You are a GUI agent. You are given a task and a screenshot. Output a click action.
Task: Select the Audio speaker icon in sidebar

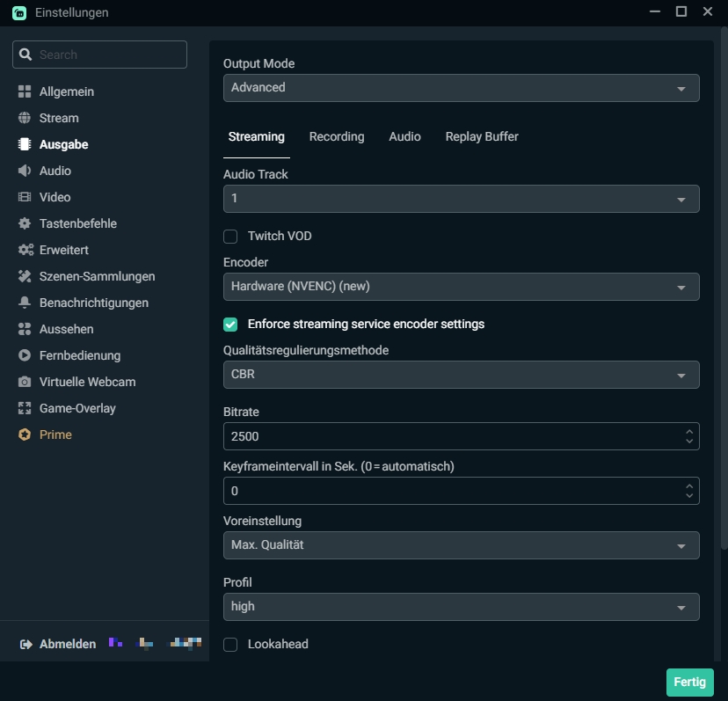pos(25,171)
